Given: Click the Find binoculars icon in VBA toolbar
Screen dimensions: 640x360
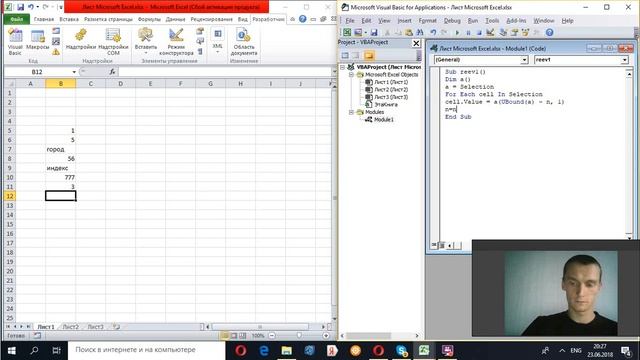Looking at the screenshot, I should point(419,32).
